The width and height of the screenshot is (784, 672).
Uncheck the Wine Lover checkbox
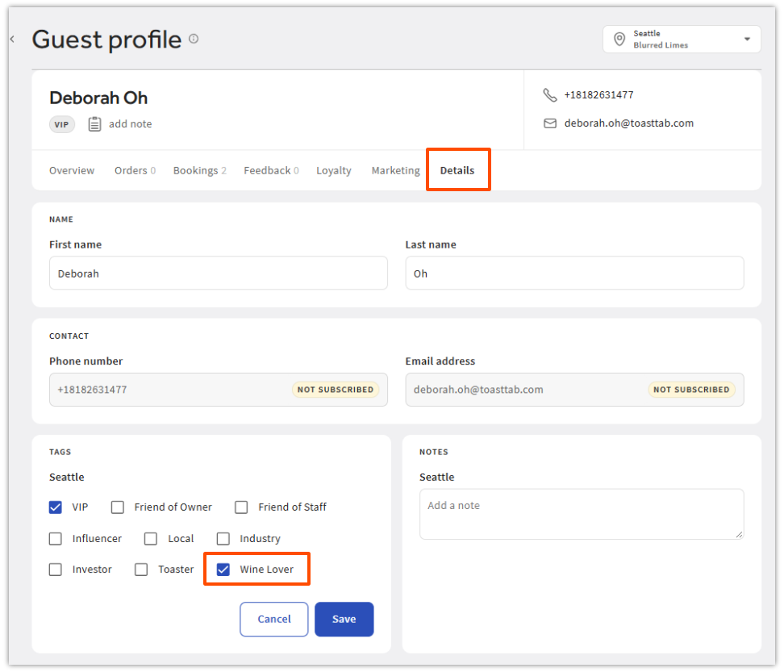[x=223, y=570]
